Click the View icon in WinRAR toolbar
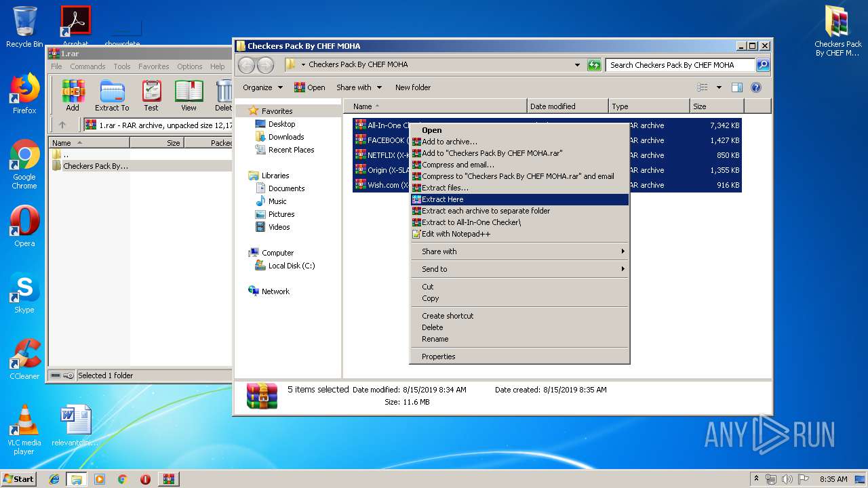The width and height of the screenshot is (868, 488). (x=189, y=95)
